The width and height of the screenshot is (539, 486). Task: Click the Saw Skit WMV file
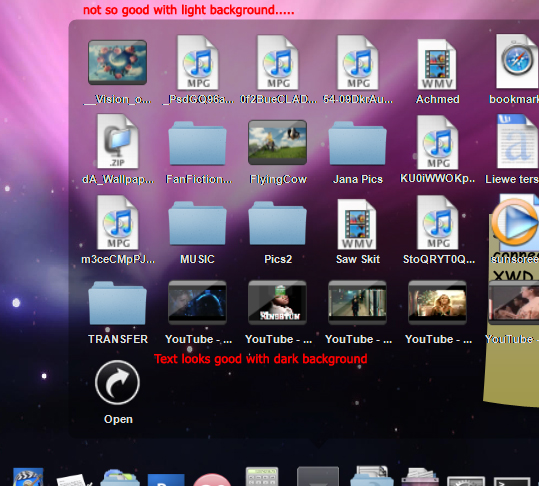pos(357,224)
